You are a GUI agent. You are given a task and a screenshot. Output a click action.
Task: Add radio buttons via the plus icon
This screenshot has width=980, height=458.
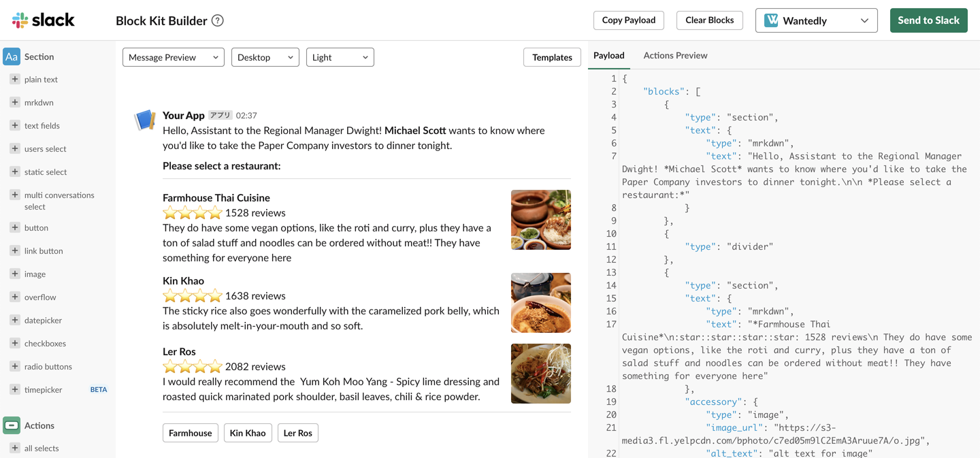14,366
